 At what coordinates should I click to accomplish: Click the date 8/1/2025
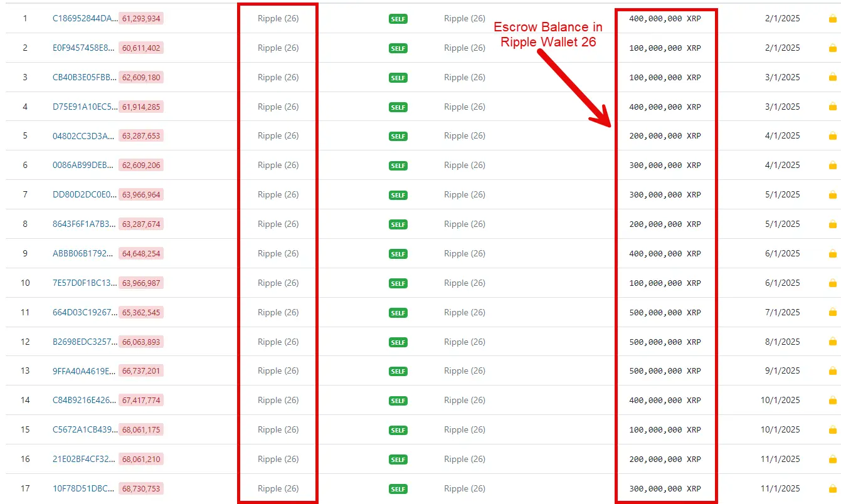[783, 342]
